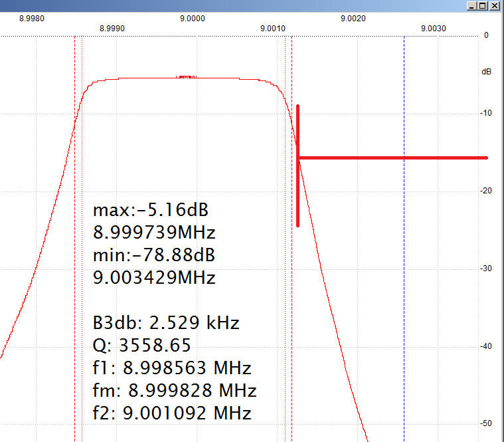
Task: Click the -10 dB scale label
Action: coord(486,113)
